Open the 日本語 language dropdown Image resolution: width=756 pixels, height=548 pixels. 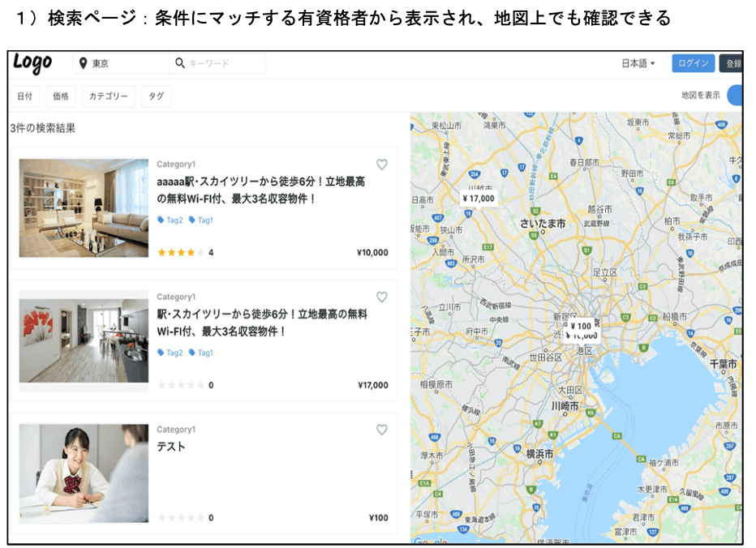tap(638, 63)
